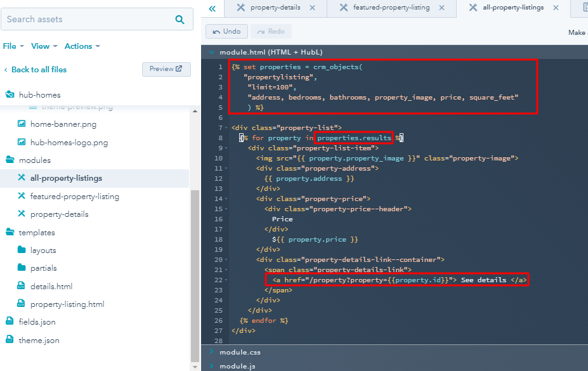Open the File dropdown menu
This screenshot has height=371, width=588.
point(13,46)
